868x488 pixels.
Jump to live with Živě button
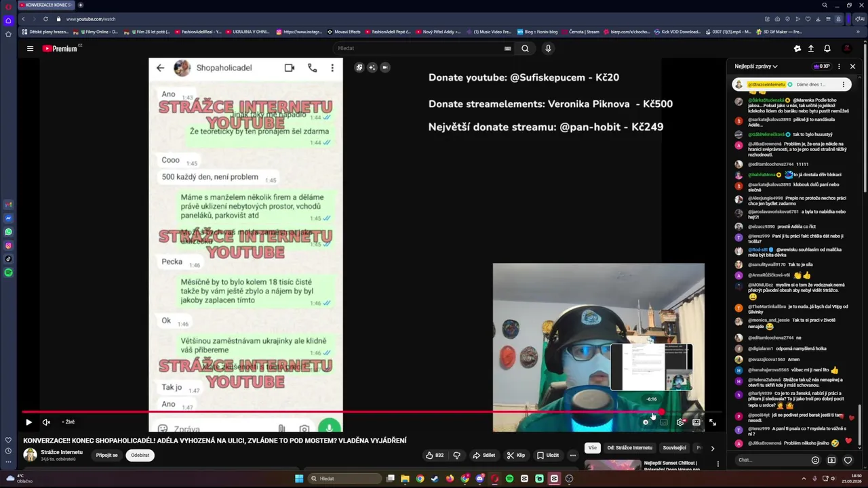point(68,422)
